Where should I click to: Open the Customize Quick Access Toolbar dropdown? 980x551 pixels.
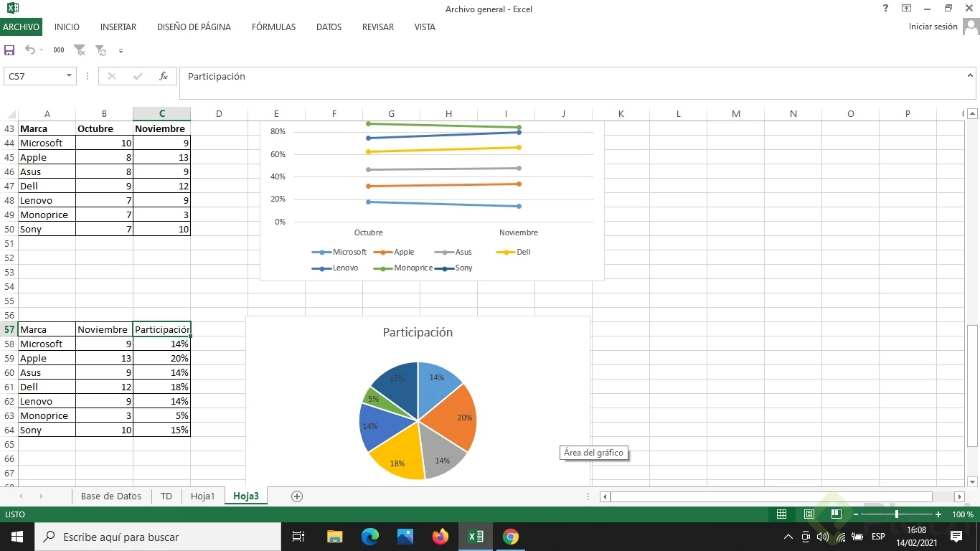point(121,51)
